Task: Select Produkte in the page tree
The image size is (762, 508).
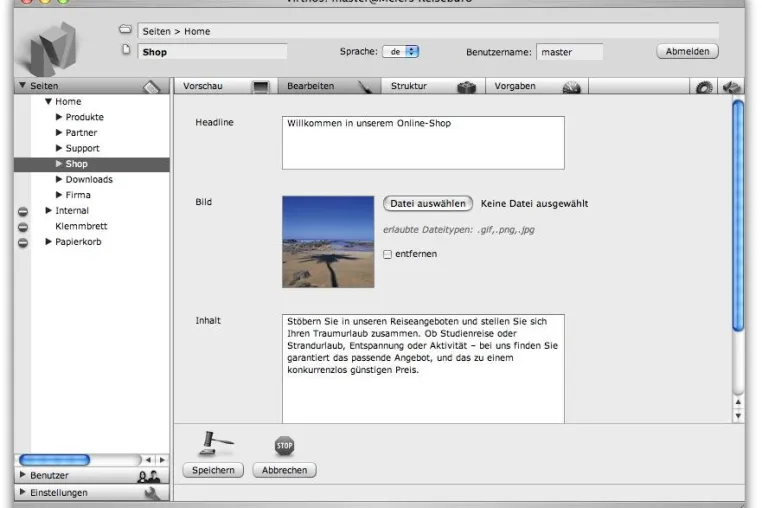Action: (85, 117)
